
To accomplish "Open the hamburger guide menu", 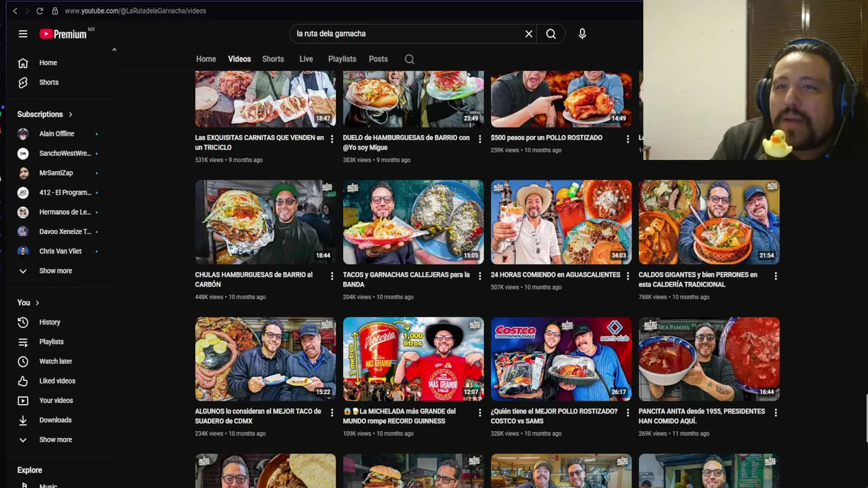I will [x=23, y=34].
